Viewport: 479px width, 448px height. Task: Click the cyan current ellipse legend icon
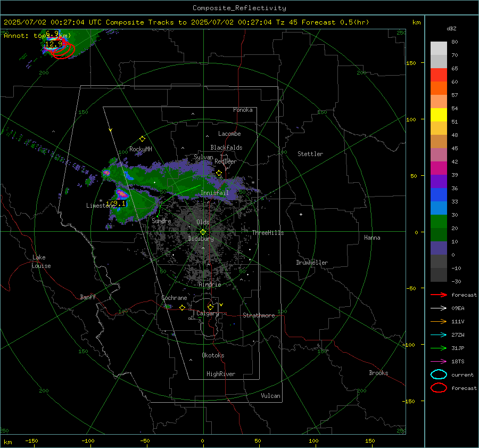(x=439, y=374)
